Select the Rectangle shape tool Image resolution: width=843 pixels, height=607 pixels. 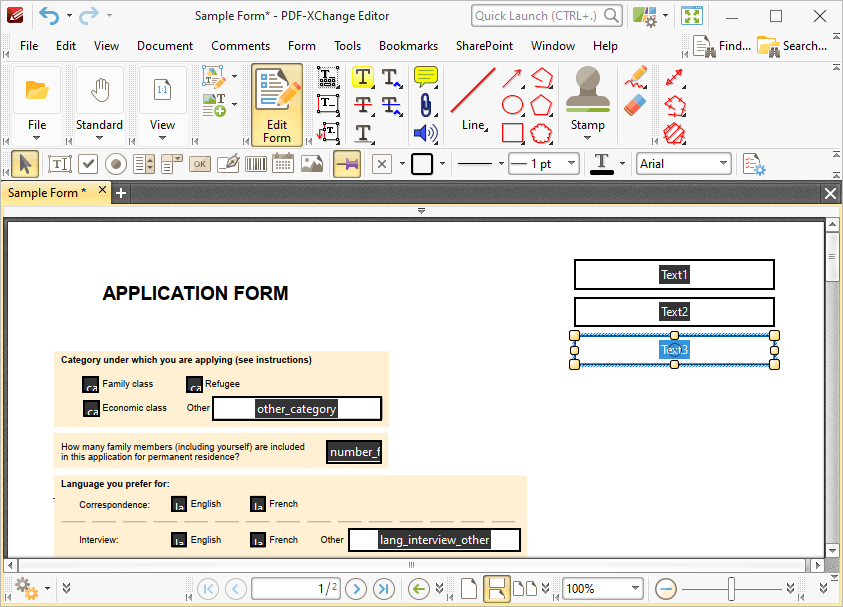pyautogui.click(x=512, y=133)
